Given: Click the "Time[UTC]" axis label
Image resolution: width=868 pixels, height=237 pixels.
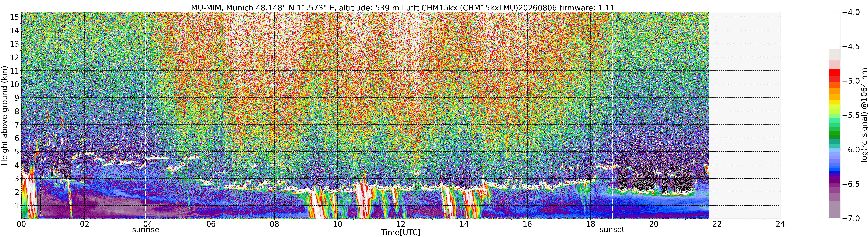Looking at the screenshot, I should click(401, 232).
